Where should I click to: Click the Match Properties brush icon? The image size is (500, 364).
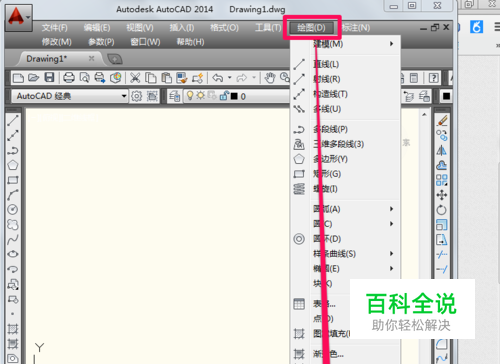[x=182, y=78]
